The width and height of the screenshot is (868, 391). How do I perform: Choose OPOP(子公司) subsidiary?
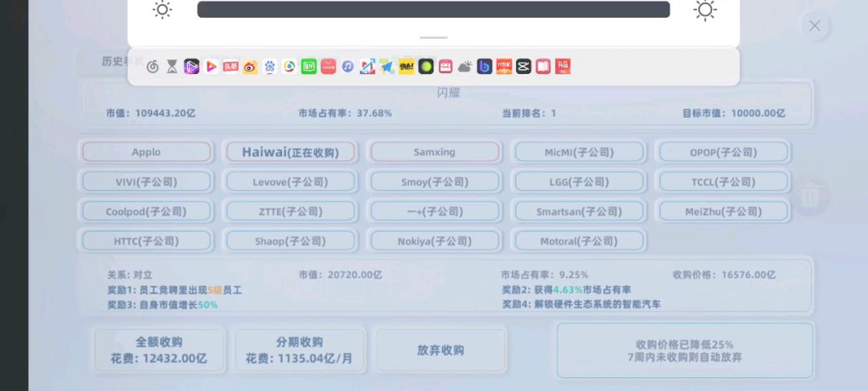click(x=723, y=152)
